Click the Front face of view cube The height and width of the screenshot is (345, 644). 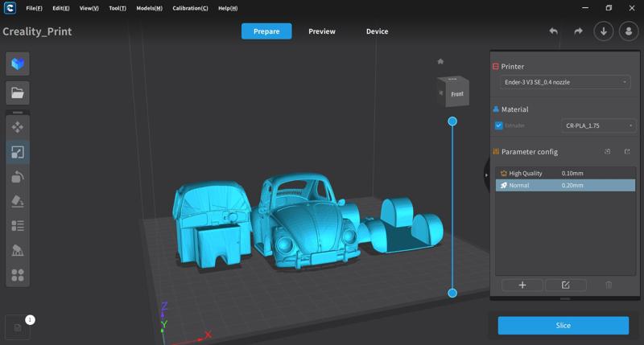456,94
